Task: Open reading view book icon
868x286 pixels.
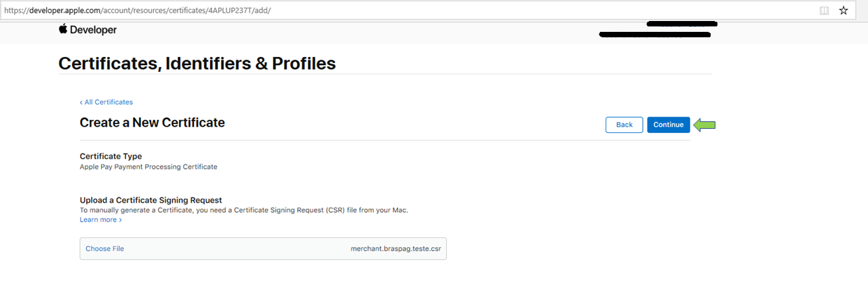Action: 824,11
